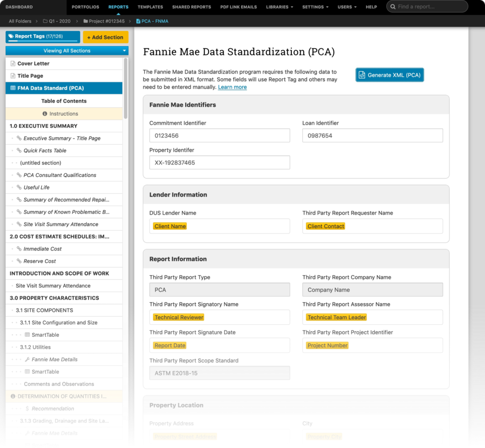Click the sidebar section list scrollbar

coord(126,89)
